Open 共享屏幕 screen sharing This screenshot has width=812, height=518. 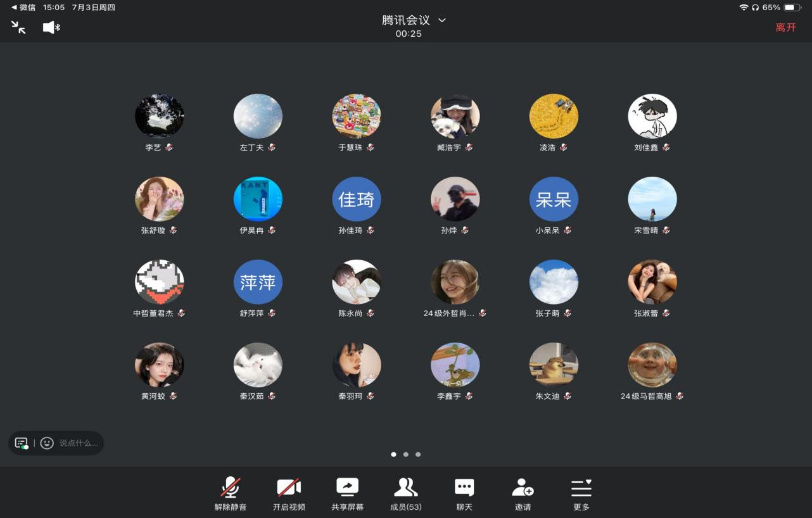pyautogui.click(x=347, y=494)
